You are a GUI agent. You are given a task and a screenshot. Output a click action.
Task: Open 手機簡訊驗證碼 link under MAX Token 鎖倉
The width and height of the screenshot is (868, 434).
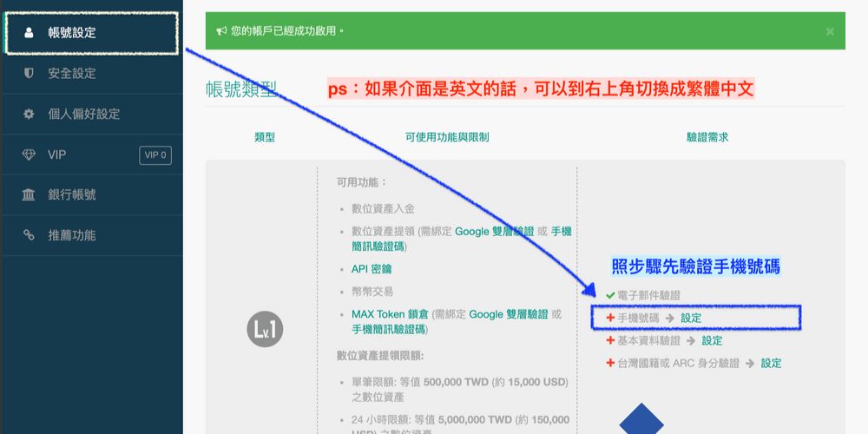pyautogui.click(x=388, y=329)
